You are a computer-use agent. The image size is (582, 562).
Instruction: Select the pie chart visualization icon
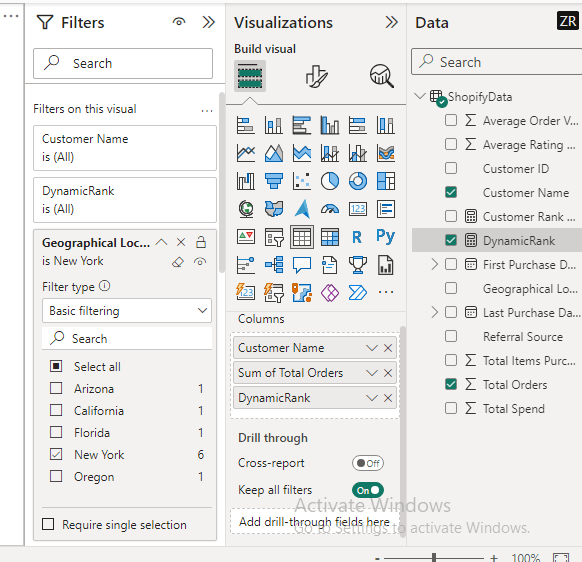coord(330,181)
